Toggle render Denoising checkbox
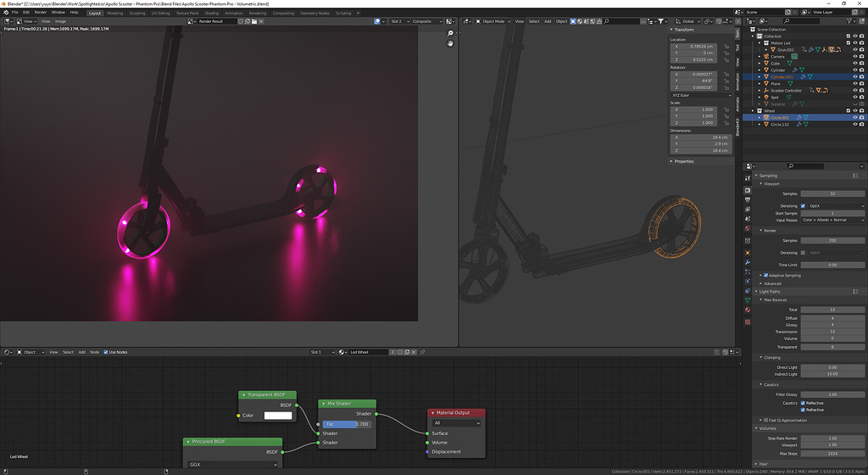The height and width of the screenshot is (475, 868). pyautogui.click(x=804, y=253)
